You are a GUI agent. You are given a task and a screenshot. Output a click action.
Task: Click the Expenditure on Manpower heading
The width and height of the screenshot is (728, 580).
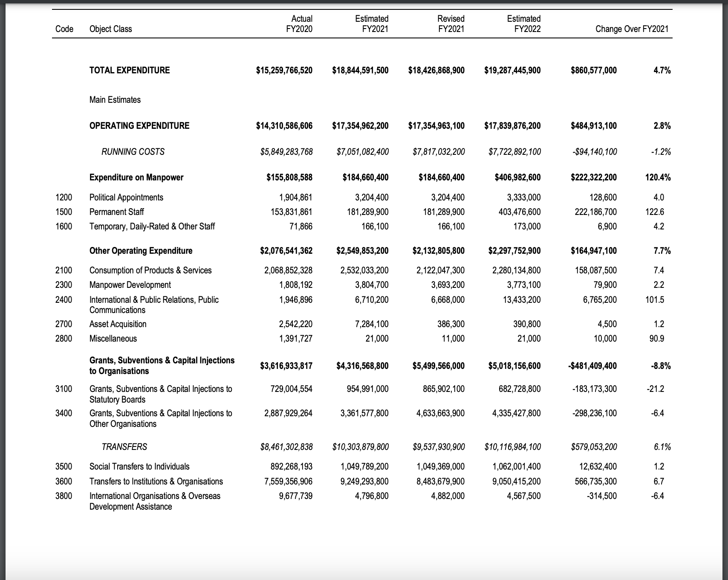tap(136, 177)
